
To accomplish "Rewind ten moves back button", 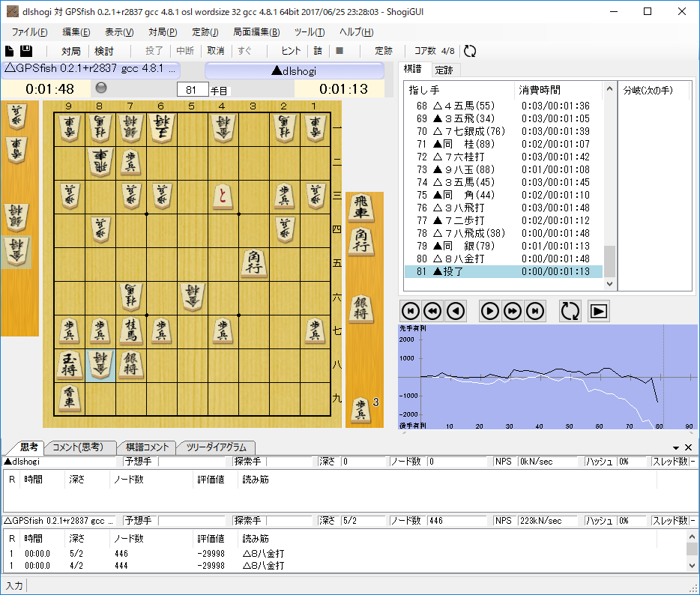I will 432,311.
